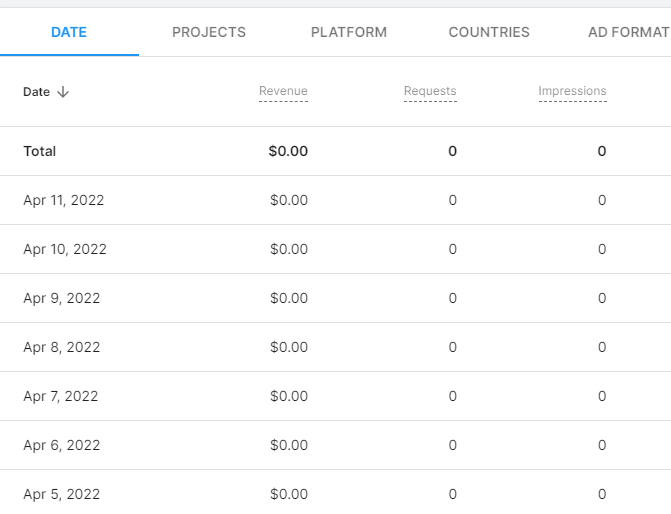
Task: Select the PLATFORM tab
Action: (349, 32)
